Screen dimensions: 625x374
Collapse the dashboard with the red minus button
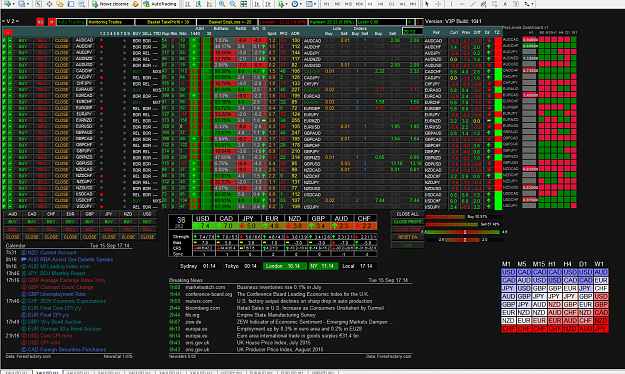[8, 33]
